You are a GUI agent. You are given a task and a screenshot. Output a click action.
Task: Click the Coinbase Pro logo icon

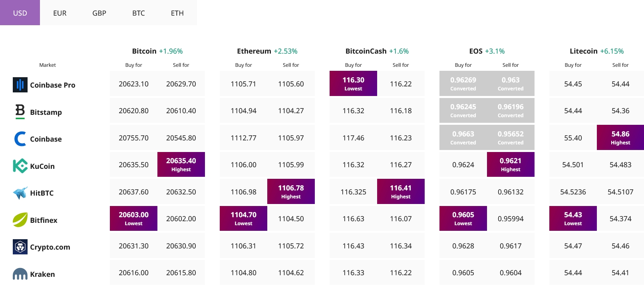point(20,85)
